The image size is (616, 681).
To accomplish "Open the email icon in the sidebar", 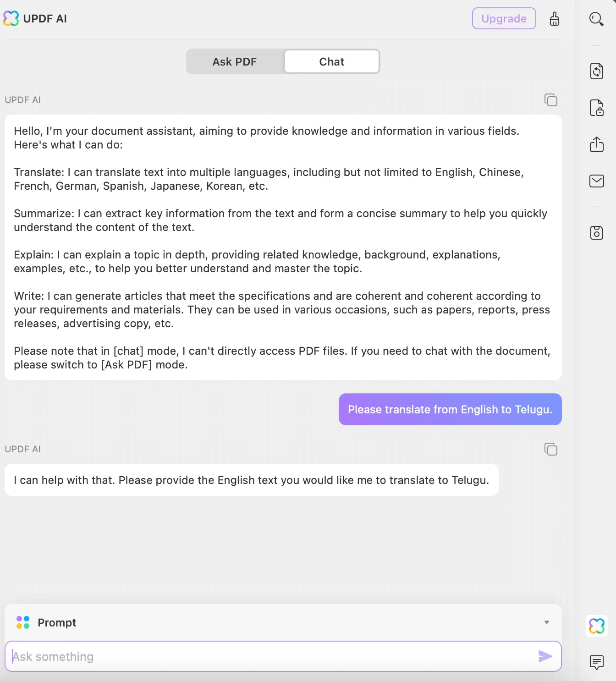I will coord(596,181).
